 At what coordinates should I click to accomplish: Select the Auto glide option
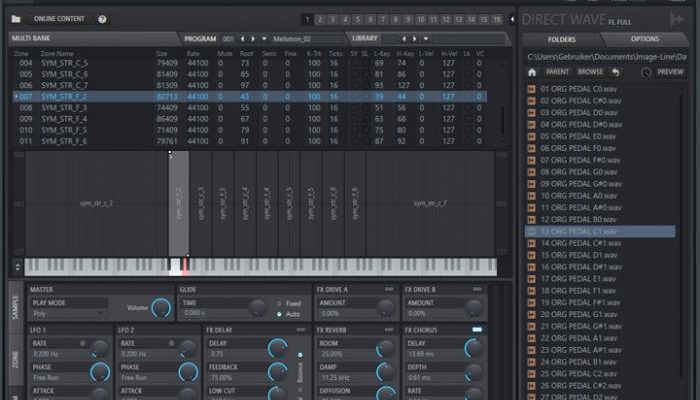pyautogui.click(x=280, y=314)
